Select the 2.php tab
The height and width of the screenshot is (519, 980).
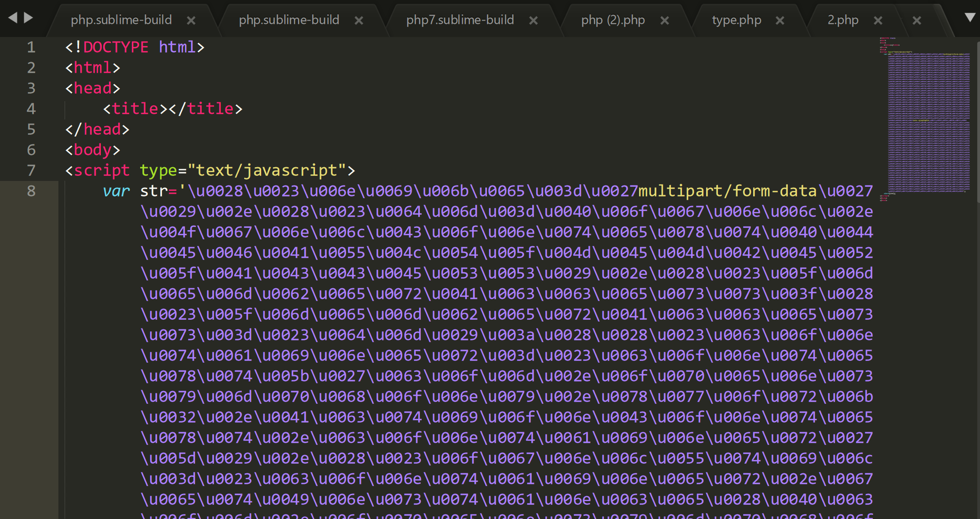click(843, 20)
